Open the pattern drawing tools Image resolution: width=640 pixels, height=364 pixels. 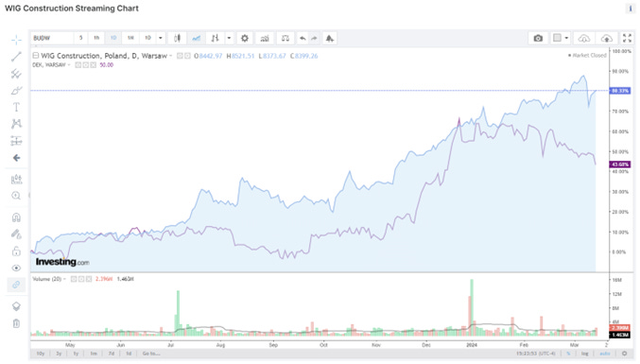(x=16, y=124)
